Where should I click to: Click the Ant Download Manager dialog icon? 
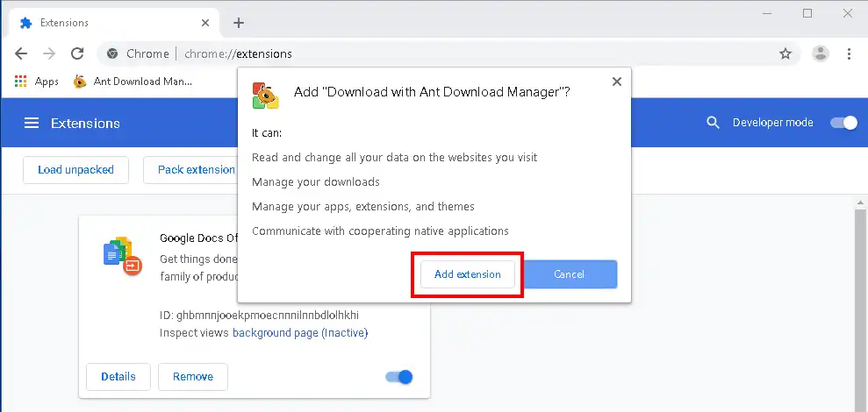265,96
